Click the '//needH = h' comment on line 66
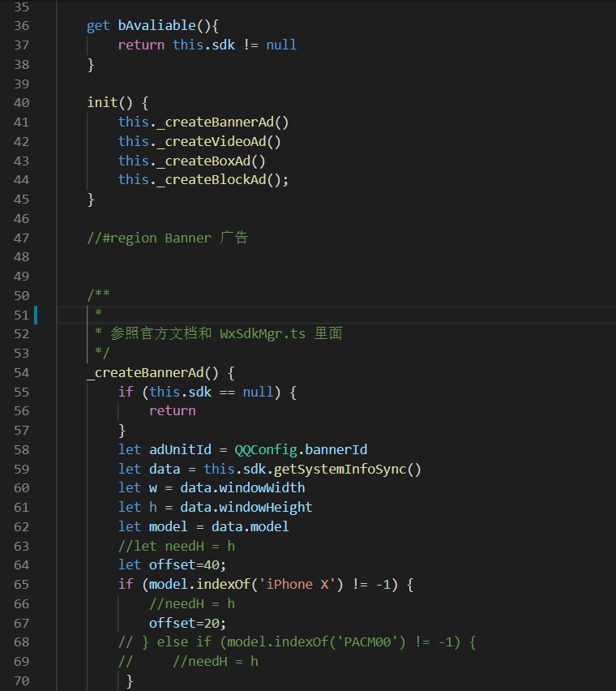 (191, 603)
